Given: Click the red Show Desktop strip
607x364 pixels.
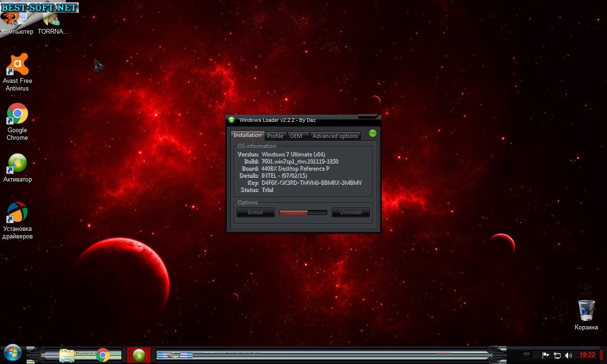Looking at the screenshot, I should point(602,355).
